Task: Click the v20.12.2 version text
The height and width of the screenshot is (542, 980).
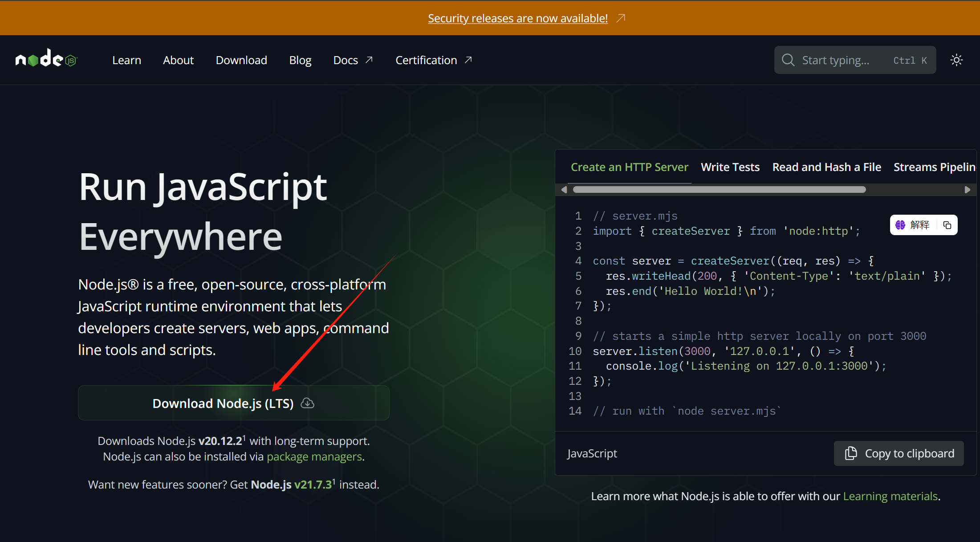Action: 220,441
